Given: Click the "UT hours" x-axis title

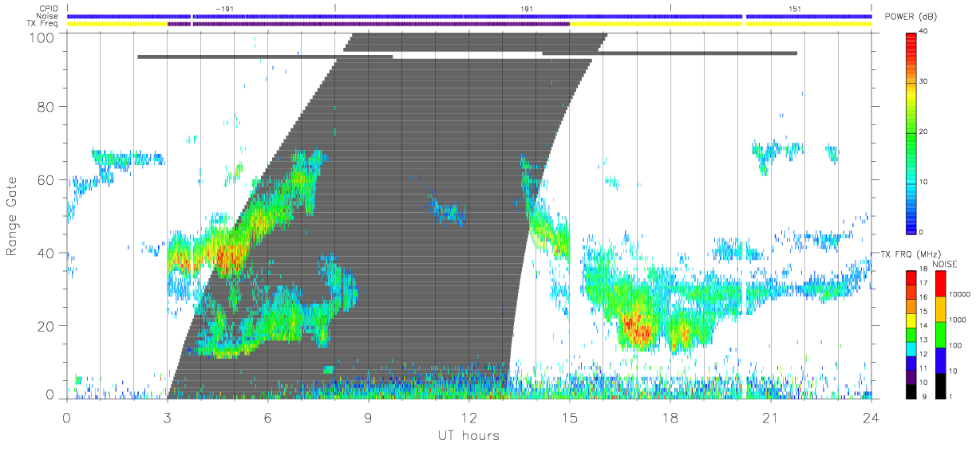Looking at the screenshot, I should 468,436.
